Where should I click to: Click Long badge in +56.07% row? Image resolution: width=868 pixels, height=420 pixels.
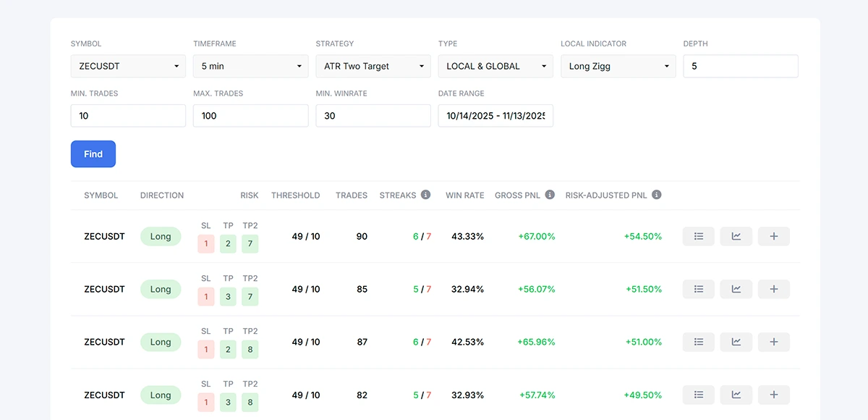[x=161, y=289]
